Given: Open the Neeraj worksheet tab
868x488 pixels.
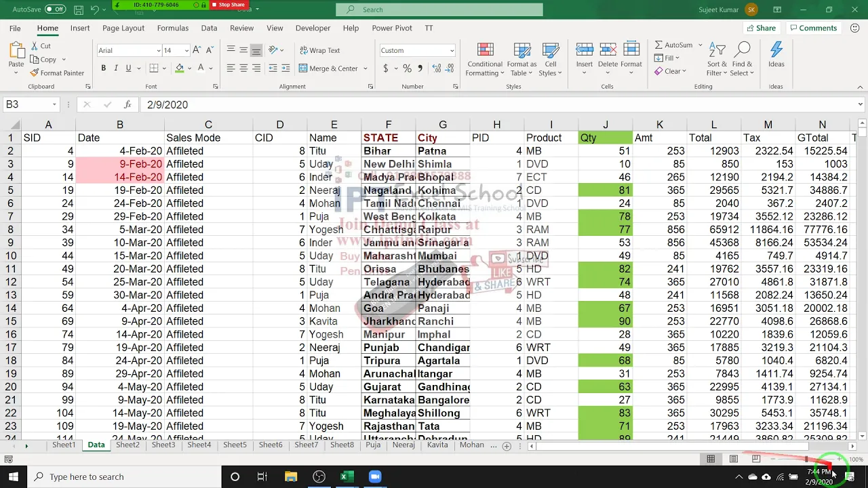Looking at the screenshot, I should [403, 445].
